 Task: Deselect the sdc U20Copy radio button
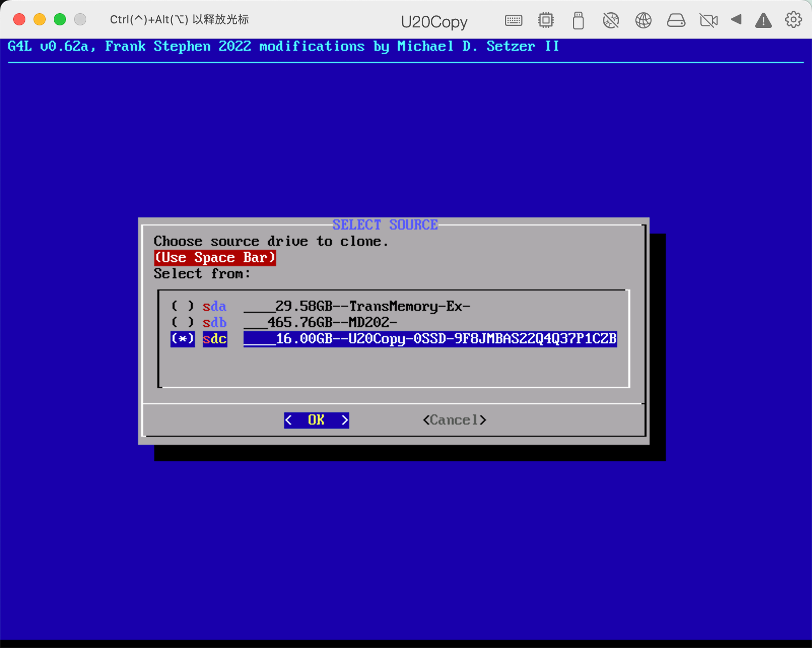[182, 339]
